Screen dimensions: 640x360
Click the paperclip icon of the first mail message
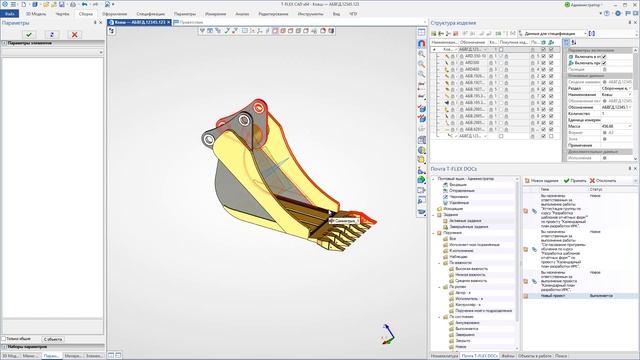pyautogui.click(x=534, y=211)
